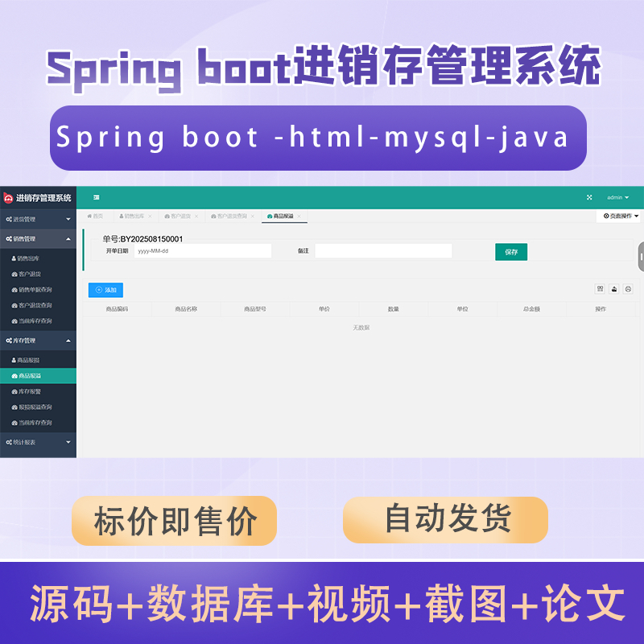Click the blue 添加 button
This screenshot has height=644, width=644.
click(105, 290)
